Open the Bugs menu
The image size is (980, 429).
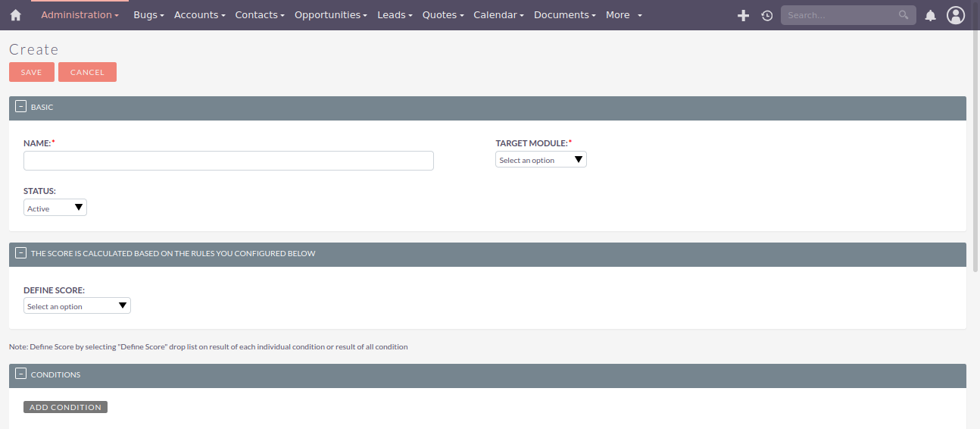(148, 15)
